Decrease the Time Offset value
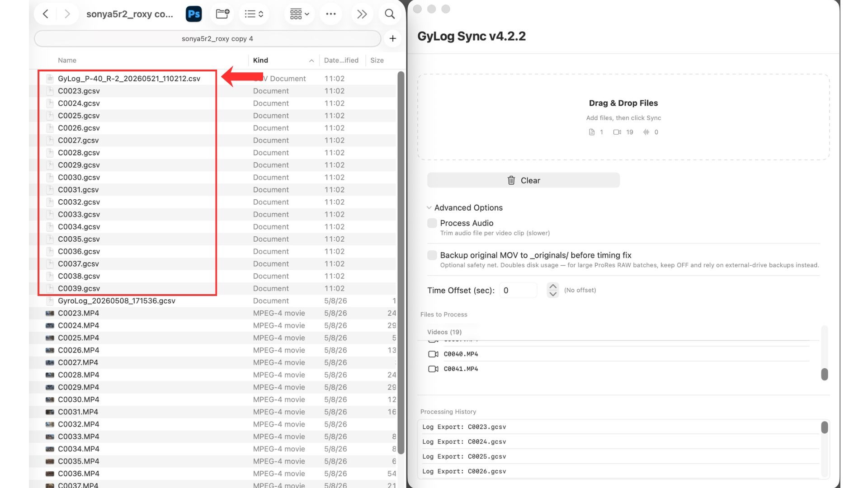Screen dimensions: 868x488 coord(553,294)
